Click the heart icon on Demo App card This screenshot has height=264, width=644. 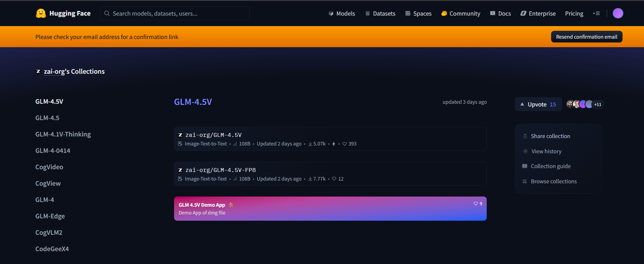click(x=476, y=204)
